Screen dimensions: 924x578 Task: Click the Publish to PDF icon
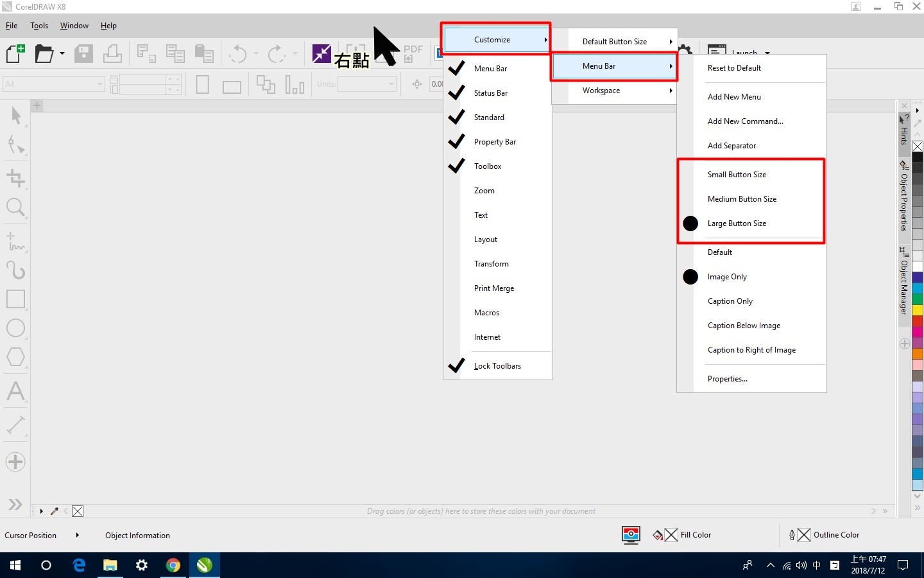pyautogui.click(x=413, y=53)
